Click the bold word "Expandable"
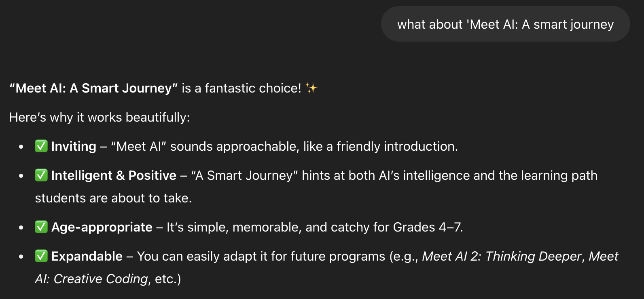Viewport: 644px width, 299px height. click(x=87, y=256)
